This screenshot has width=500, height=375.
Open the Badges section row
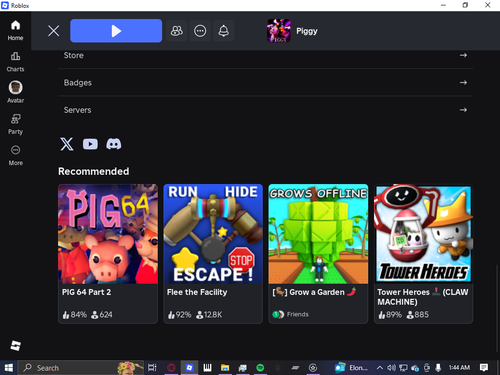point(265,83)
